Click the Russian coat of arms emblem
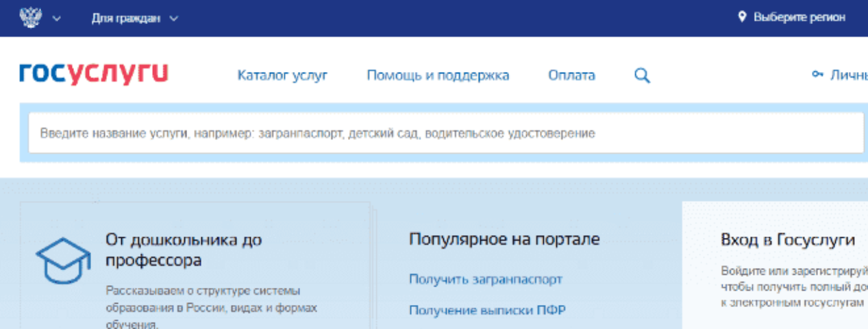 (30, 18)
